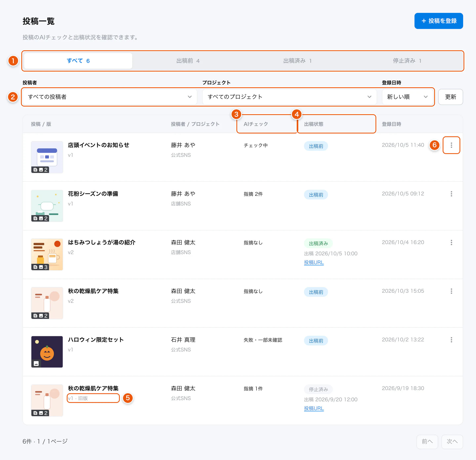Click the 停止済み status badge
This screenshot has height=460, width=476.
(318, 389)
